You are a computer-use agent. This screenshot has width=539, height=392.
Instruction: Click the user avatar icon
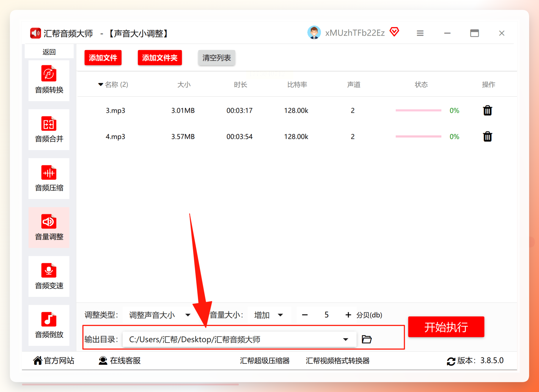click(314, 33)
